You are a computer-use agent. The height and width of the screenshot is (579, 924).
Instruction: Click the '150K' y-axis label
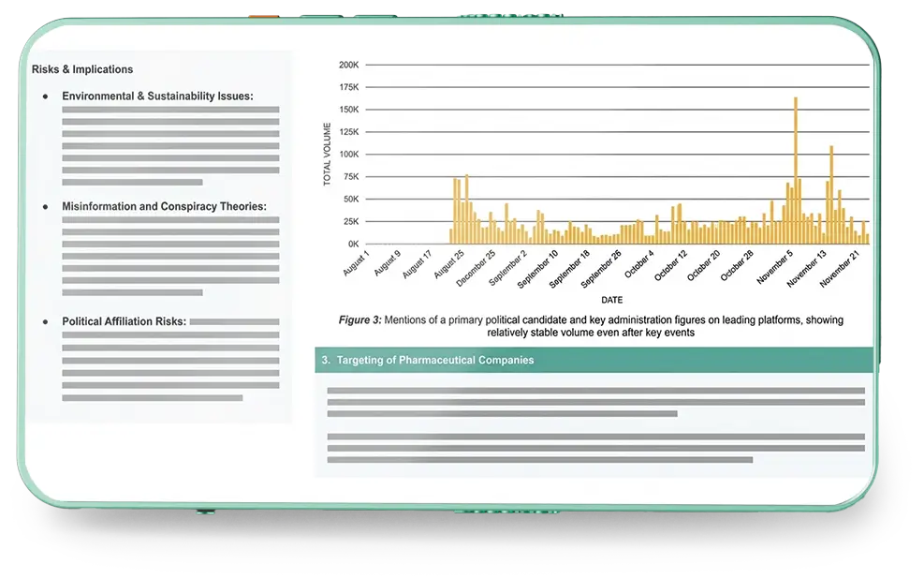point(348,110)
